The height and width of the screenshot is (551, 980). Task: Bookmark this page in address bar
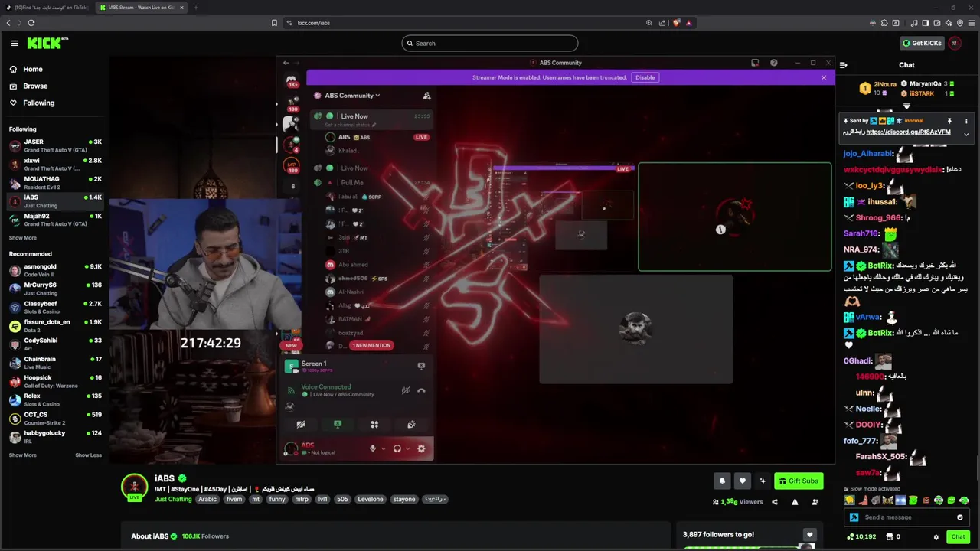tap(274, 23)
